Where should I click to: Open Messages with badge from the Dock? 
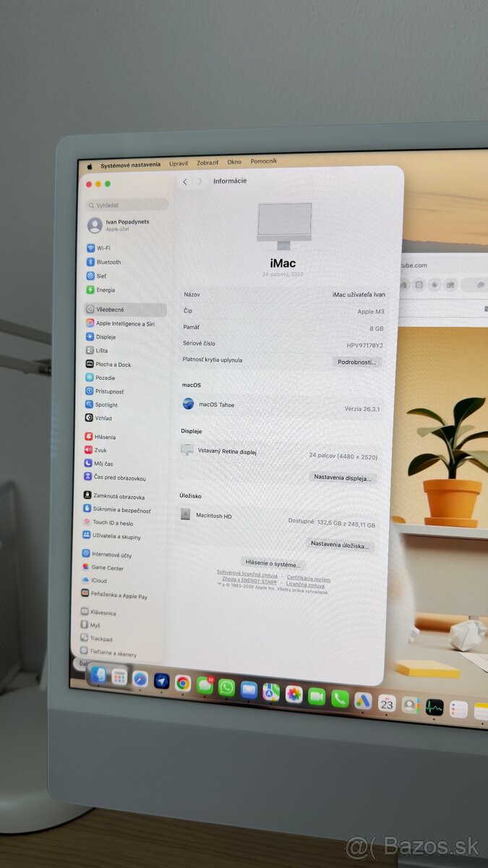tap(205, 685)
